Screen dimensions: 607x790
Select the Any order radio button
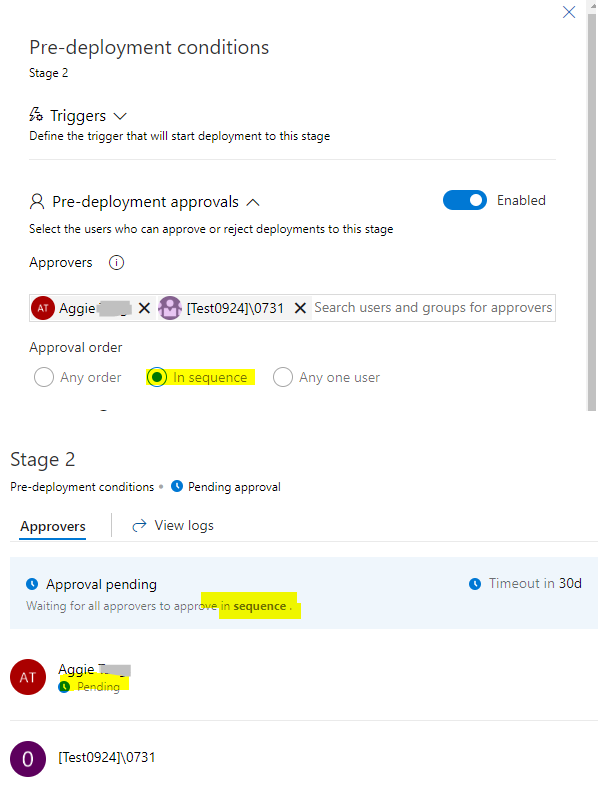(x=44, y=377)
